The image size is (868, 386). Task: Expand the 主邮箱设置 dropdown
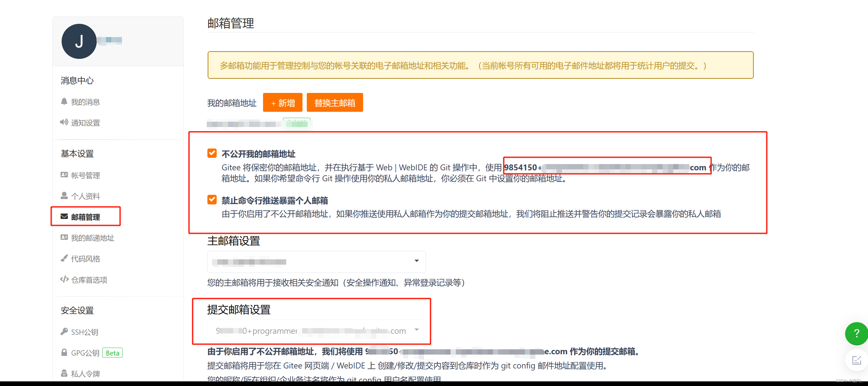(x=316, y=262)
